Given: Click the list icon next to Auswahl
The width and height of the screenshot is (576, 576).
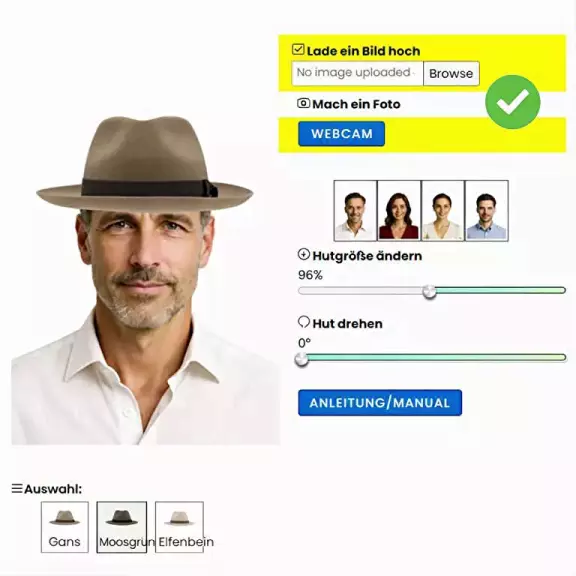Looking at the screenshot, I should click(x=17, y=489).
